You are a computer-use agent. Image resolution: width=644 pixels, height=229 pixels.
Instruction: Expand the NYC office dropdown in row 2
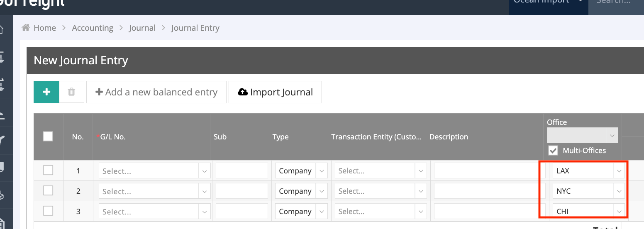588,191
